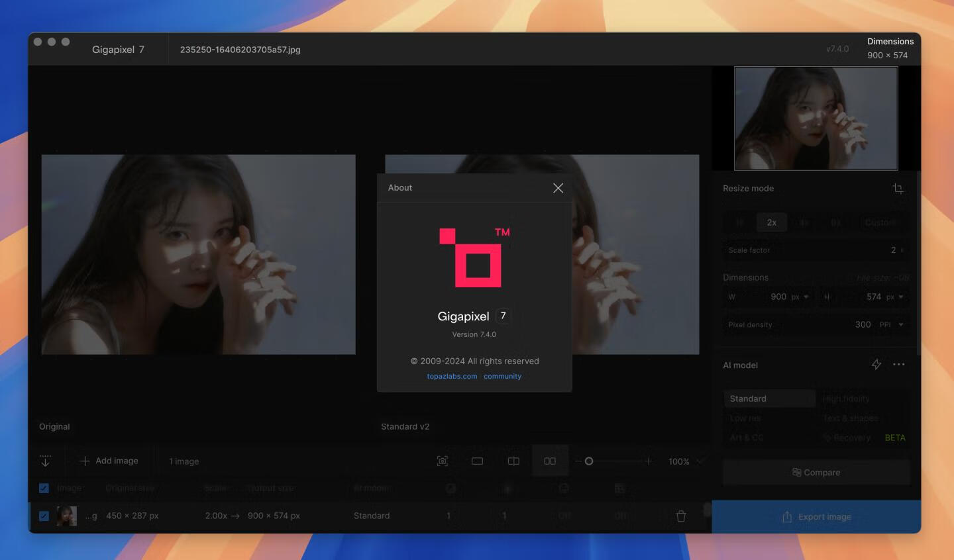Viewport: 954px width, 560px height.
Task: Open the community link in About dialog
Action: [502, 376]
